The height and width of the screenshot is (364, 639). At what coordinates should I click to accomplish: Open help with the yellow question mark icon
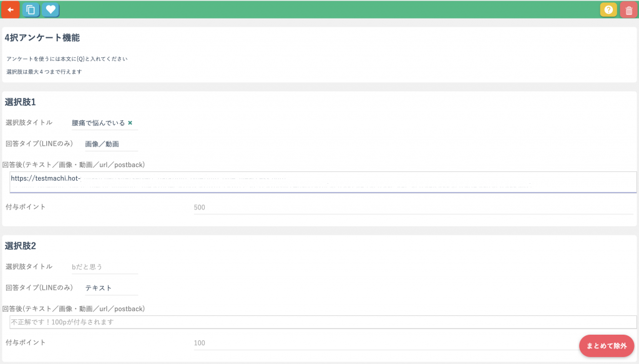pos(608,10)
